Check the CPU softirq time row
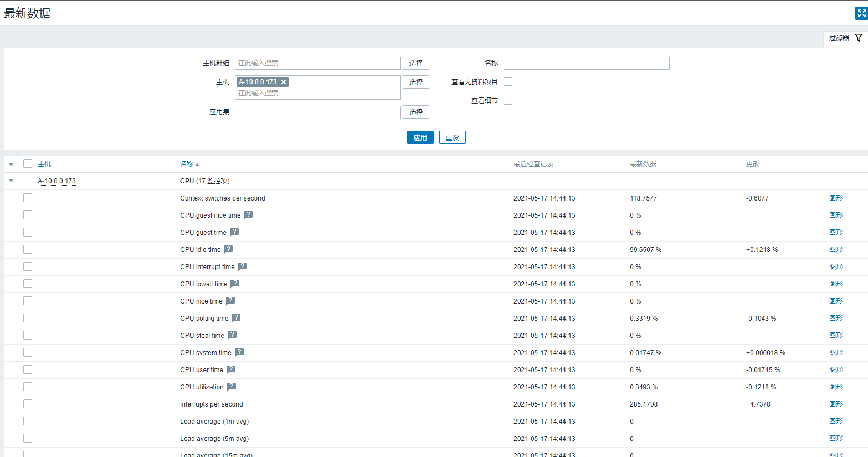This screenshot has width=868, height=457. [28, 318]
